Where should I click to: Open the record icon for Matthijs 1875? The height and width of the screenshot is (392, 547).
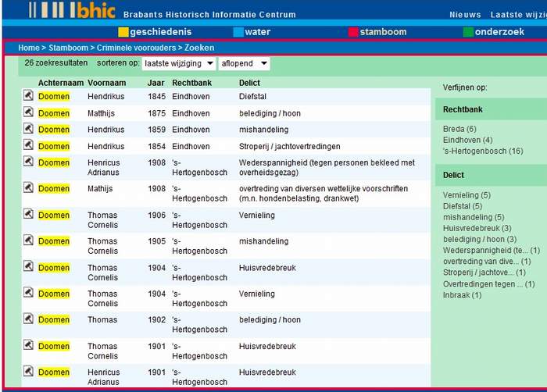click(x=27, y=112)
